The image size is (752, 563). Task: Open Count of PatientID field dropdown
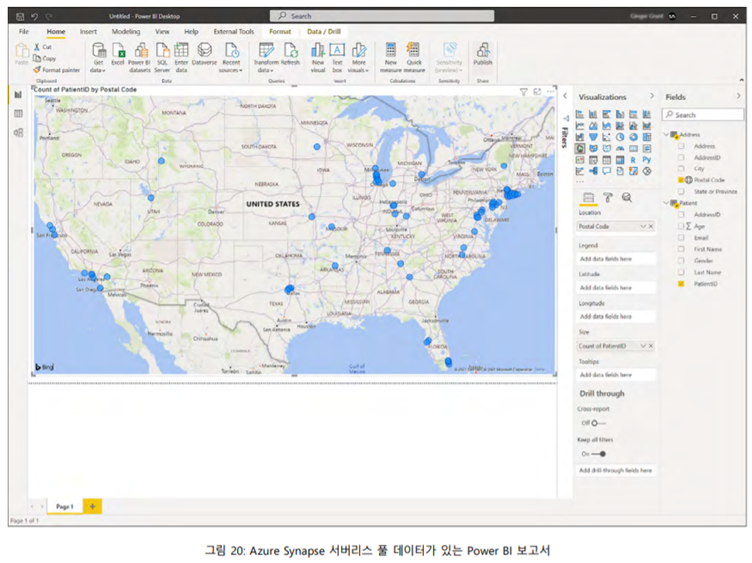tap(643, 346)
